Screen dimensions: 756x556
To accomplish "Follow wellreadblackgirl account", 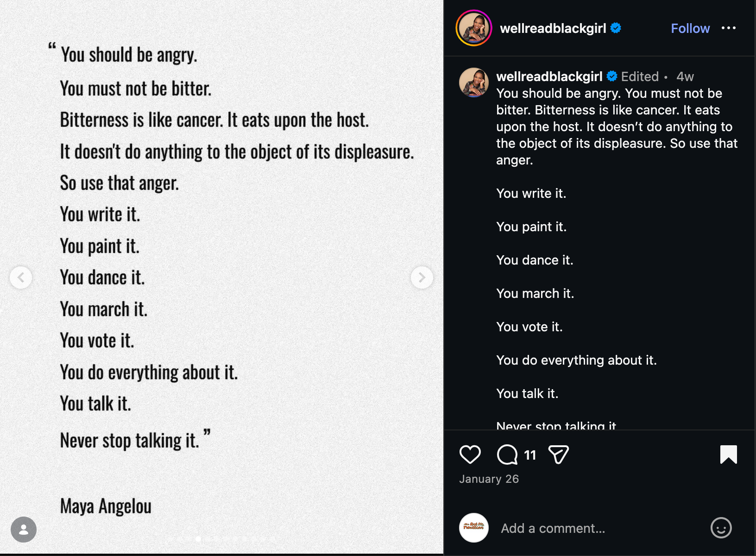I will tap(690, 28).
